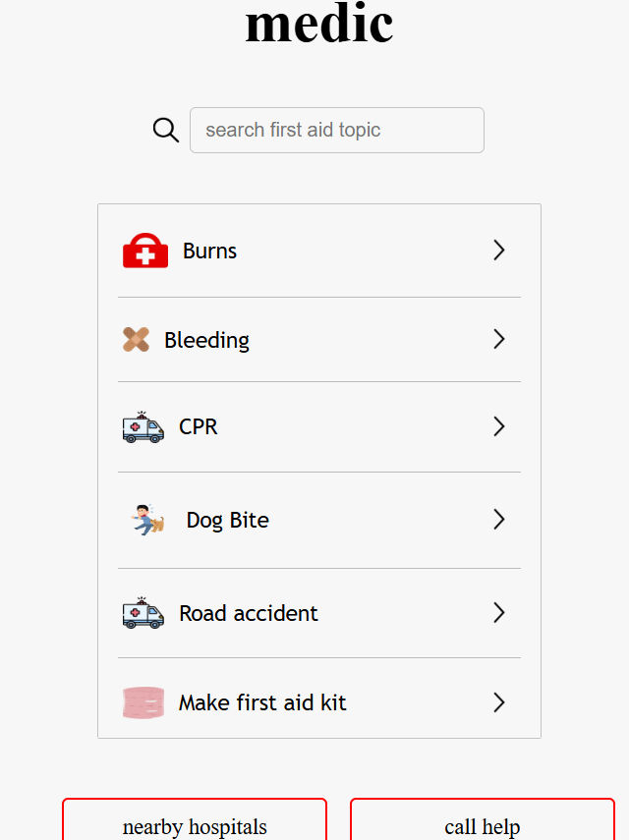Viewport: 629px width, 840px height.
Task: Open Dog Bite via its chevron
Action: (499, 520)
